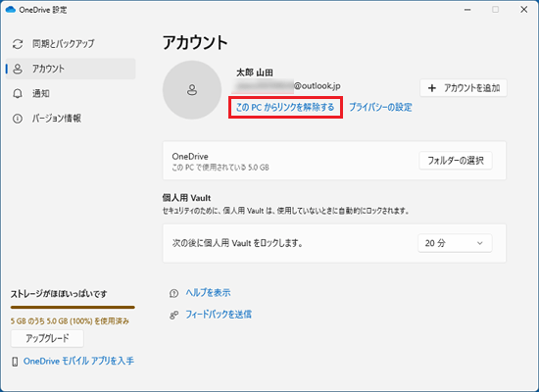The width and height of the screenshot is (539, 392).
Task: Click the ストレージがほぼいっぱいです warning text
Action: 59,294
